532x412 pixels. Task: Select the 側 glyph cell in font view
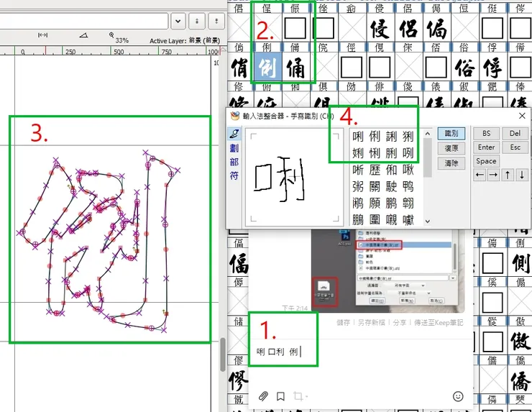[520, 262]
